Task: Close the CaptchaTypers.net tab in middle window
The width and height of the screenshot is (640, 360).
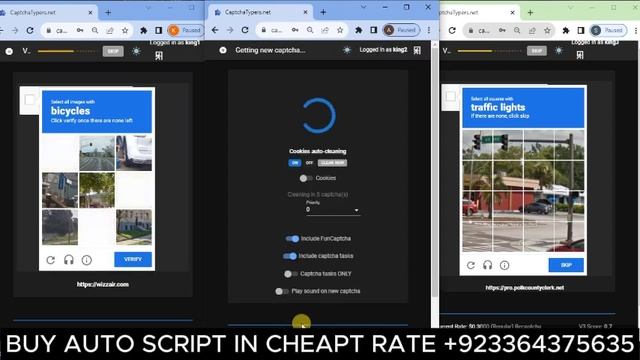Action: click(x=305, y=12)
